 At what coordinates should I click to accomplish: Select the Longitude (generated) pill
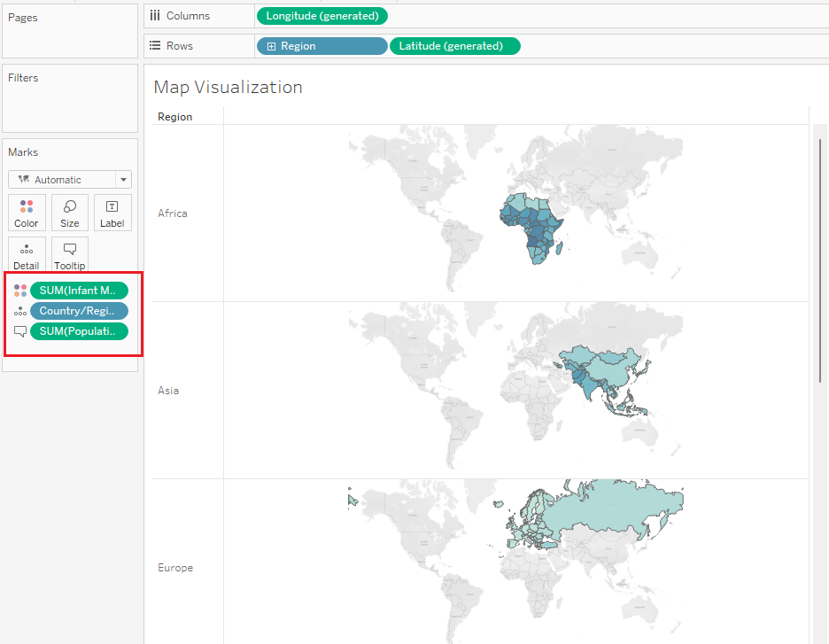pos(322,16)
